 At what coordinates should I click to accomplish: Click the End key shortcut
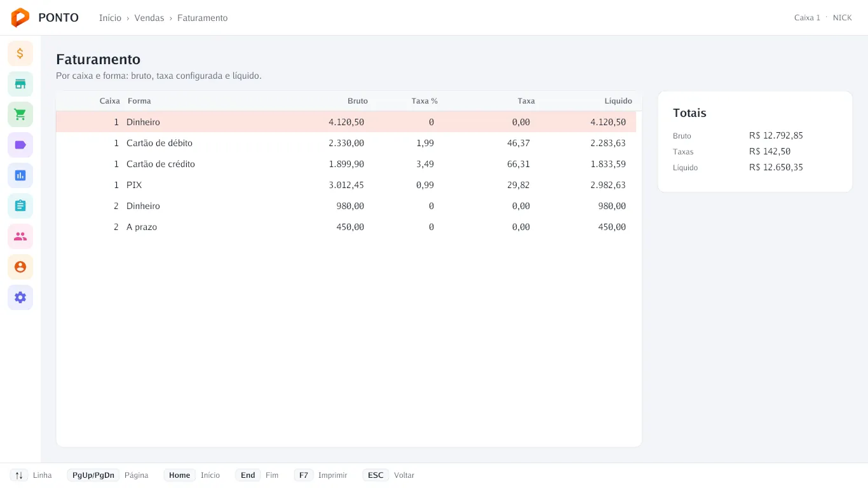coord(248,475)
